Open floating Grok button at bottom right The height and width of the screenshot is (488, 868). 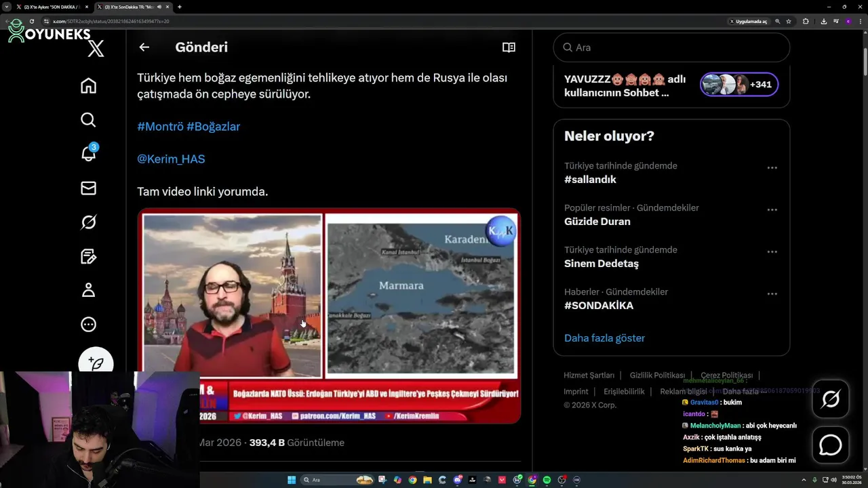tap(831, 399)
